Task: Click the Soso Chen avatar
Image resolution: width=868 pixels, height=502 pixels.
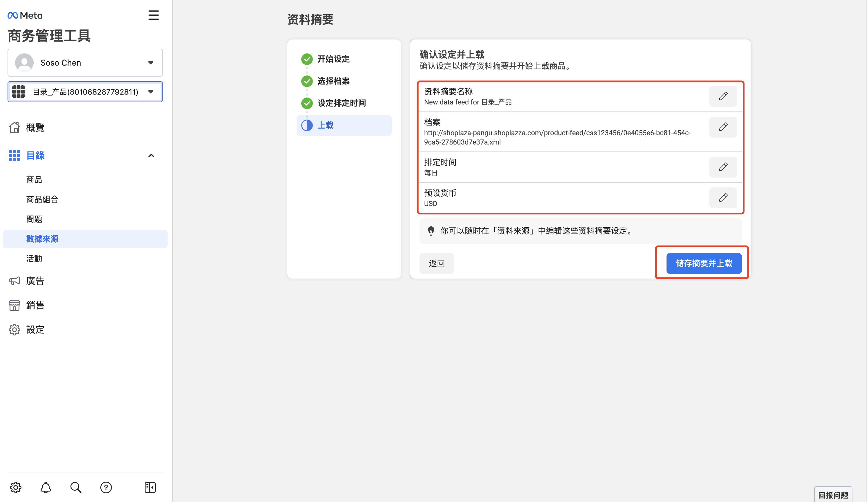Action: pos(24,63)
